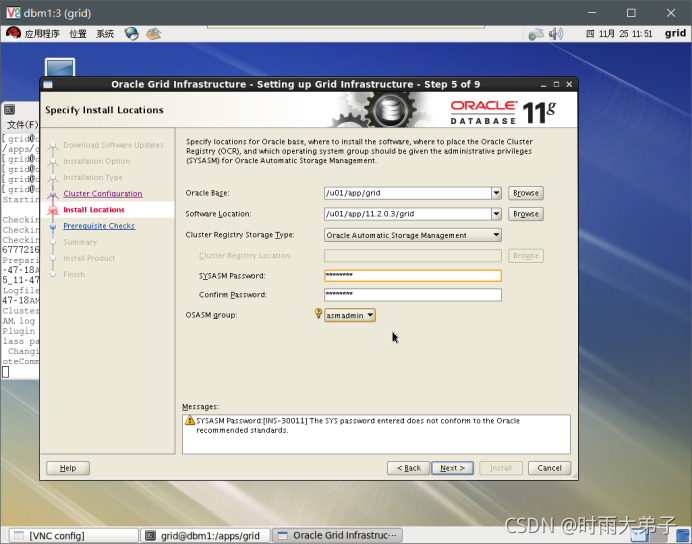Image resolution: width=692 pixels, height=544 pixels.
Task: Expand the Oracle Base dropdown arrow
Action: pyautogui.click(x=496, y=193)
